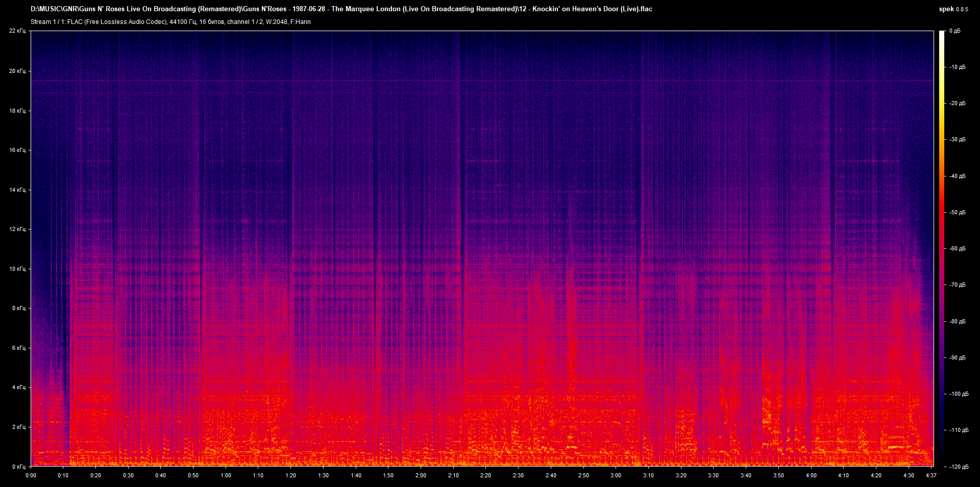Click the 10 кГц frequency axis label
The height and width of the screenshot is (487, 980).
pos(17,269)
